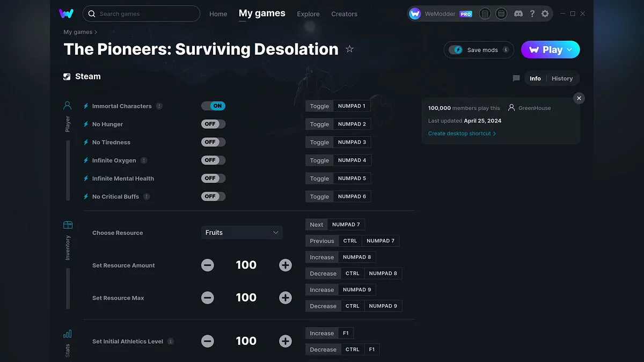Click the Inventory section scrollbar indicator
Image resolution: width=644 pixels, height=362 pixels.
tap(68, 289)
